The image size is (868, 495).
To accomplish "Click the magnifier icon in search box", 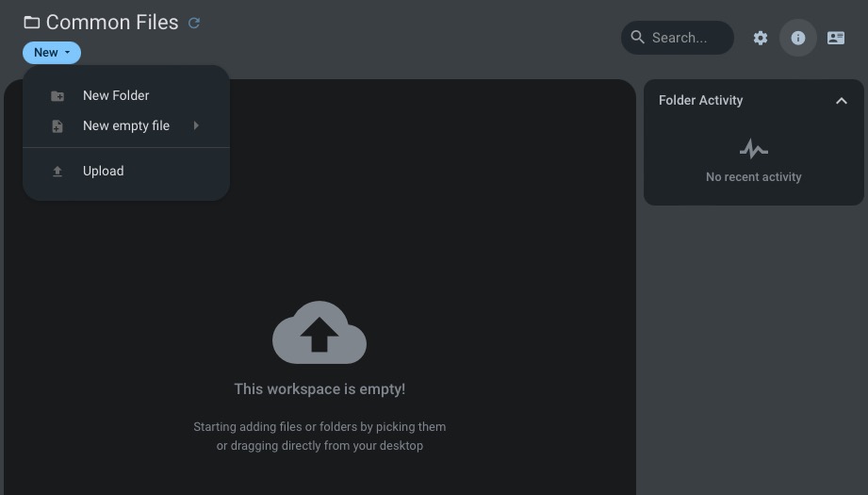I will 638,37.
